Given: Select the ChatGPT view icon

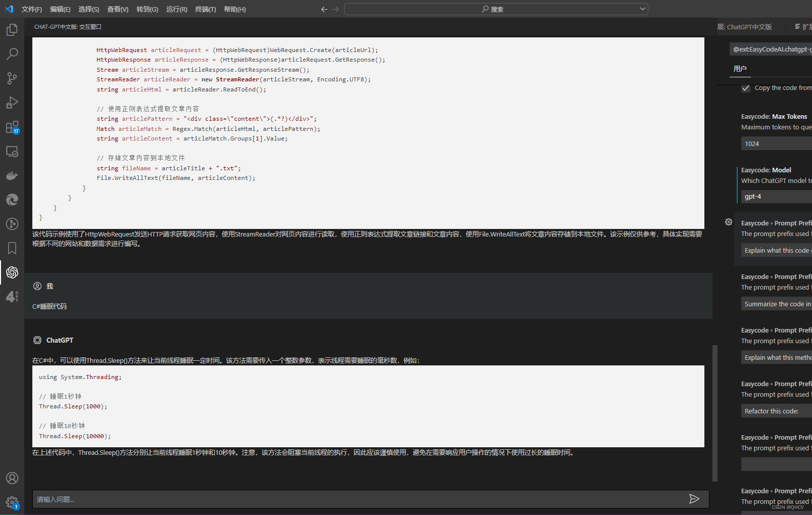Looking at the screenshot, I should tap(12, 272).
